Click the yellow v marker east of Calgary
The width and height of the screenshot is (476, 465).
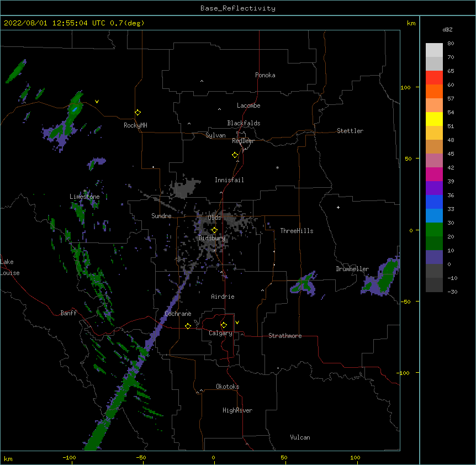pos(237,323)
